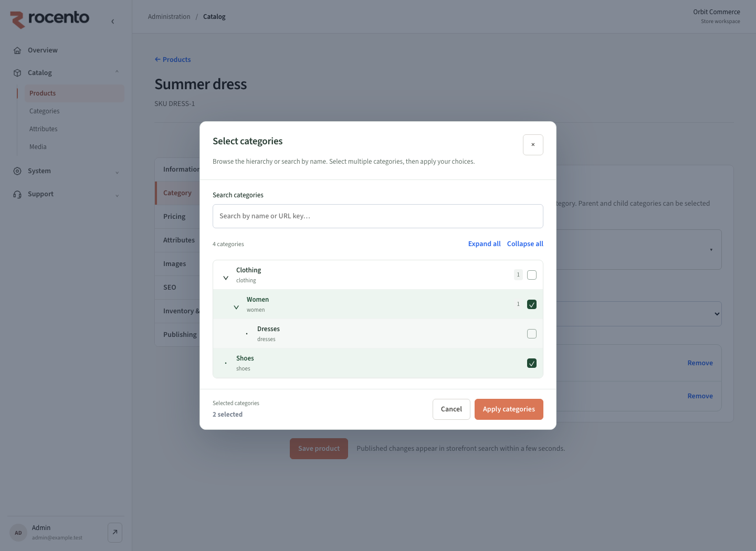The image size is (756, 551).
Task: Switch to the SEO tab
Action: 177,288
